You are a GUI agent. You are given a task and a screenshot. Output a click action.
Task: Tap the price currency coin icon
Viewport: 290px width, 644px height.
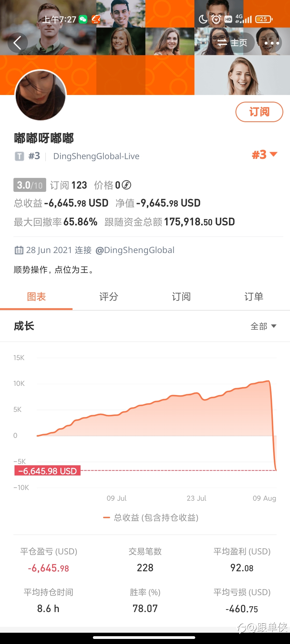coord(126,185)
